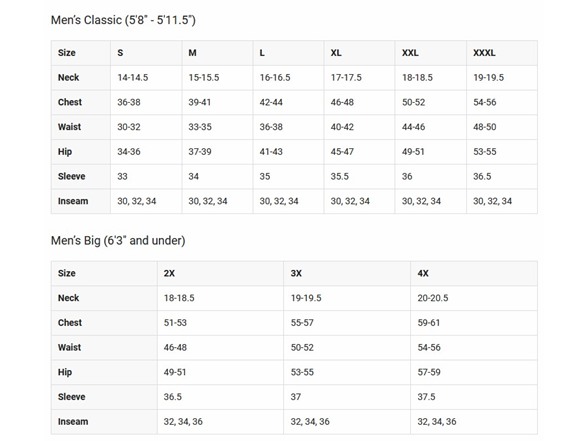Click Waist value 46-48 in the Big table
The image size is (588, 441).
[x=175, y=348]
